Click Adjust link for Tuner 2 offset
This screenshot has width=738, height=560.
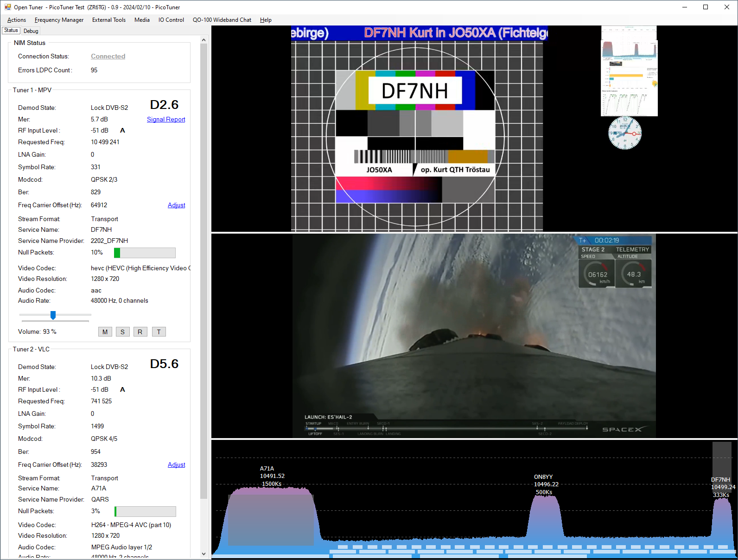click(176, 465)
